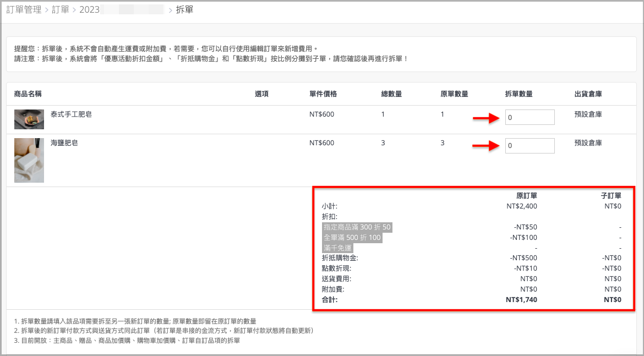Click the 泰式手工肥皂 product thumbnail
This screenshot has height=356, width=644.
coord(29,119)
